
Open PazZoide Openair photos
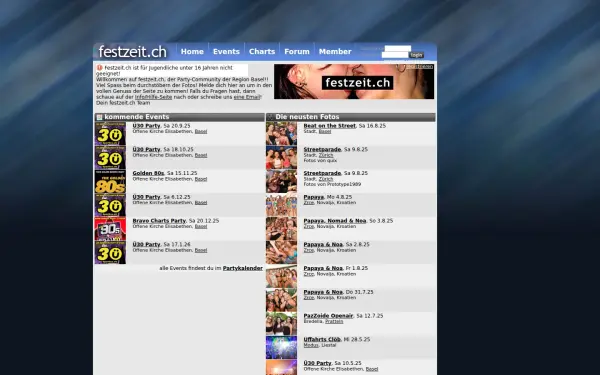point(328,316)
